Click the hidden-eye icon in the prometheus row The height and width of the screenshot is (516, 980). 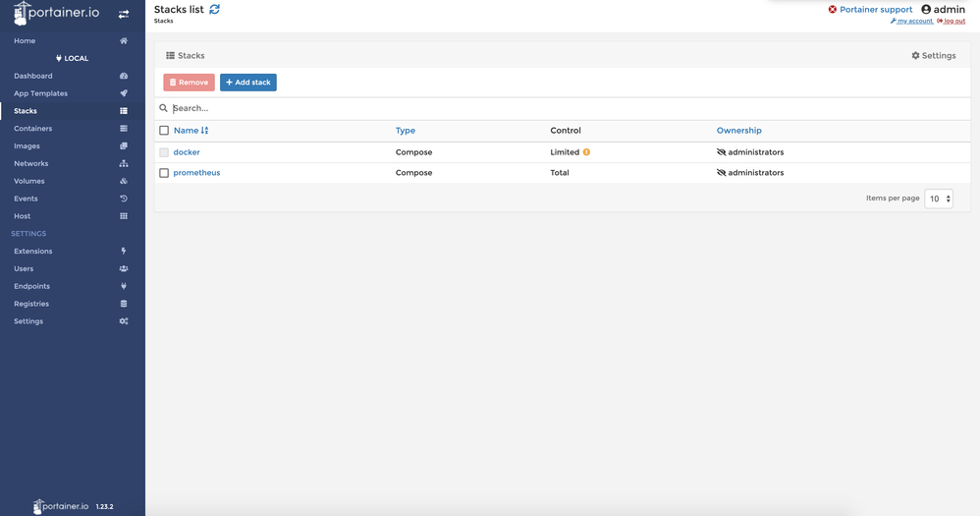click(x=721, y=173)
